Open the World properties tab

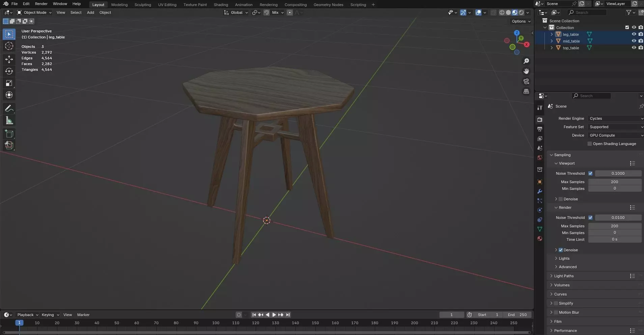[540, 158]
